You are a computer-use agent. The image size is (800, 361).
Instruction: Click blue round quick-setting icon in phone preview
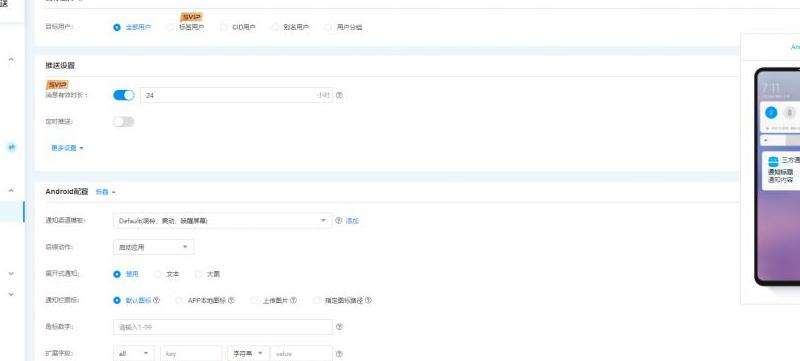pyautogui.click(x=771, y=113)
